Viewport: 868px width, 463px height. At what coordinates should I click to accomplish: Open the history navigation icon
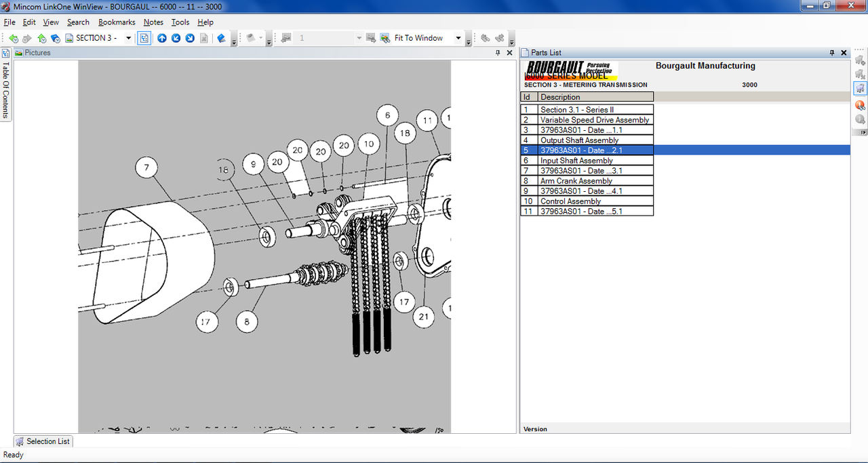(56, 39)
